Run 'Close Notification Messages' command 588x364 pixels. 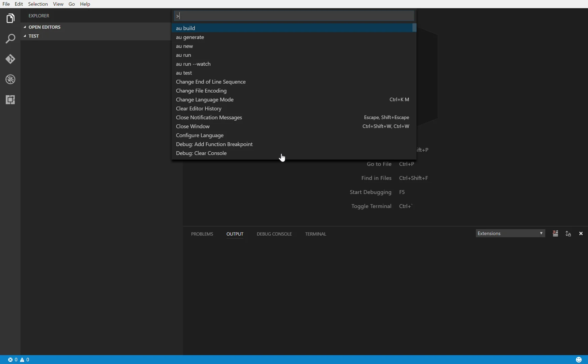[x=209, y=117]
